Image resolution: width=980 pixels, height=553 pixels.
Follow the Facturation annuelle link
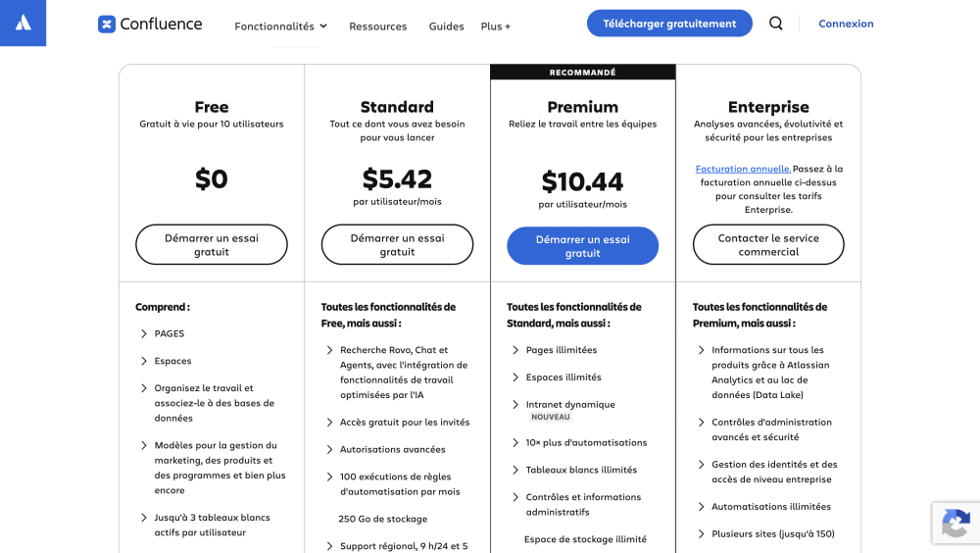point(743,169)
